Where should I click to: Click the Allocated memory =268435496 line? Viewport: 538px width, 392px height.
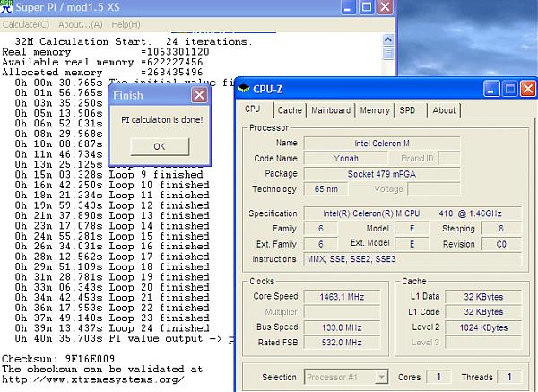pyautogui.click(x=102, y=73)
